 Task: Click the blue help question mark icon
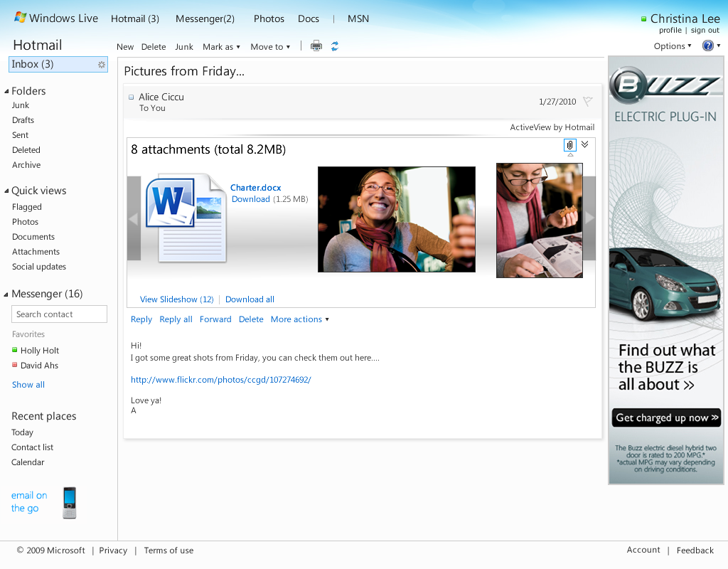707,46
